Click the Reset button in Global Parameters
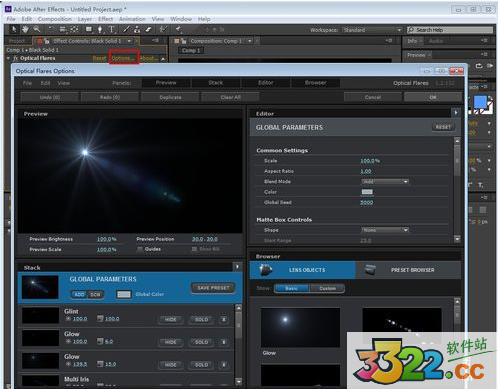The width and height of the screenshot is (498, 389). point(443,127)
